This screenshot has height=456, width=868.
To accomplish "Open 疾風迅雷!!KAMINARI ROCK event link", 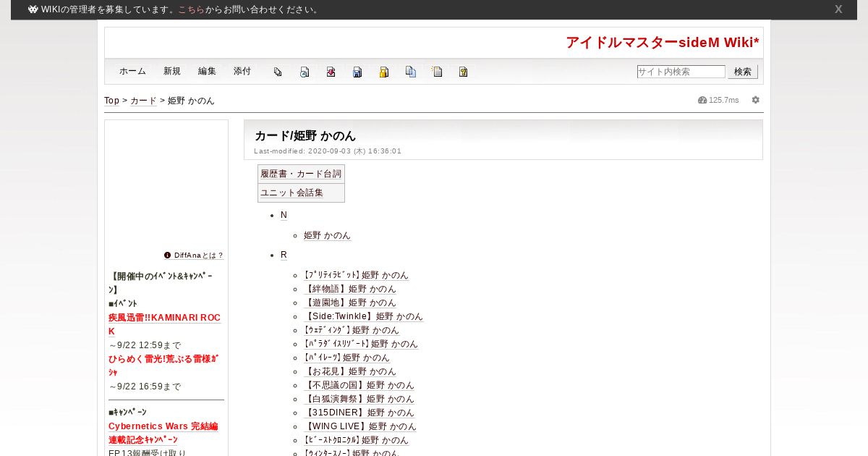I will [164, 324].
